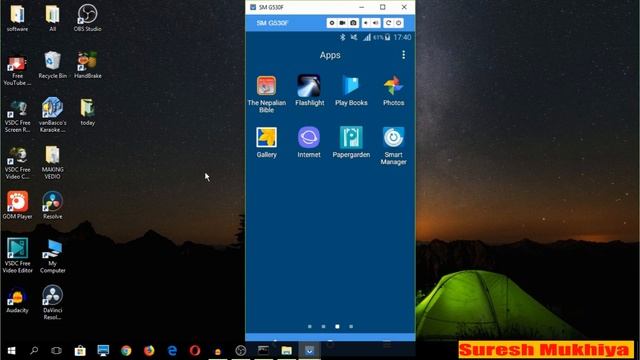This screenshot has height=360, width=640.
Task: Open Firefox from the taskbar
Action: (149, 350)
